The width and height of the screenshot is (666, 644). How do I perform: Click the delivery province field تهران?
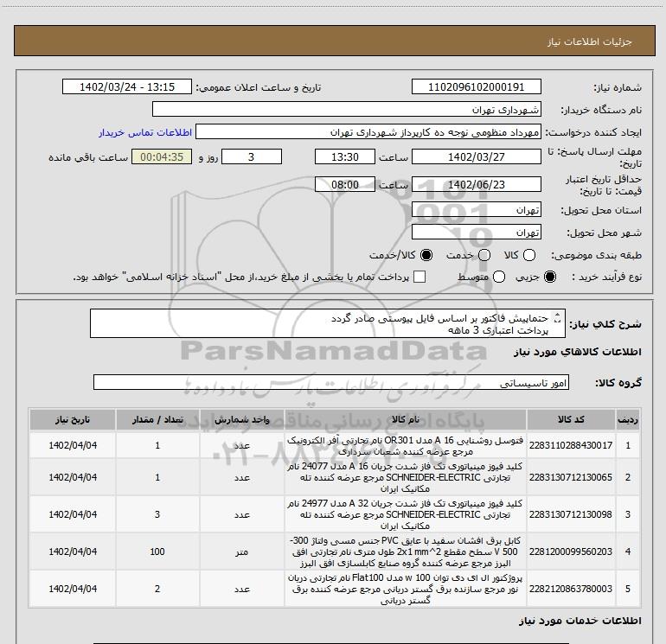tap(476, 210)
